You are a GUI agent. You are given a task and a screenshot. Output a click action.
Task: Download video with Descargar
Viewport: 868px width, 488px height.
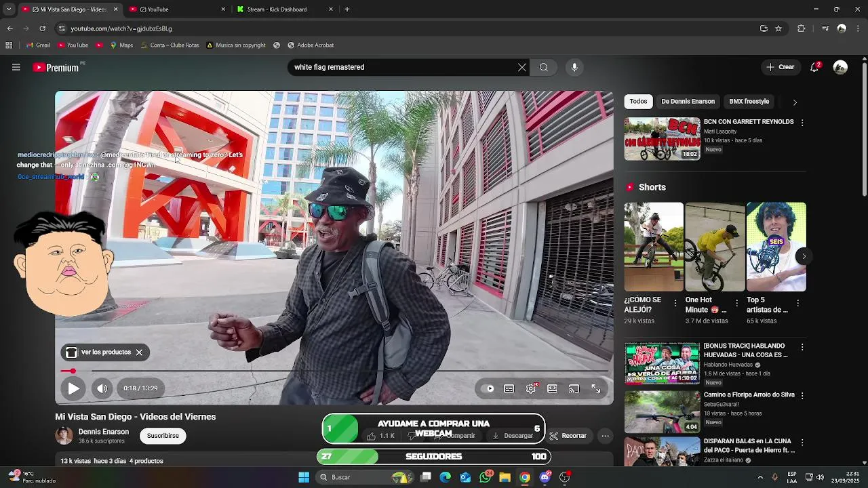pyautogui.click(x=513, y=436)
